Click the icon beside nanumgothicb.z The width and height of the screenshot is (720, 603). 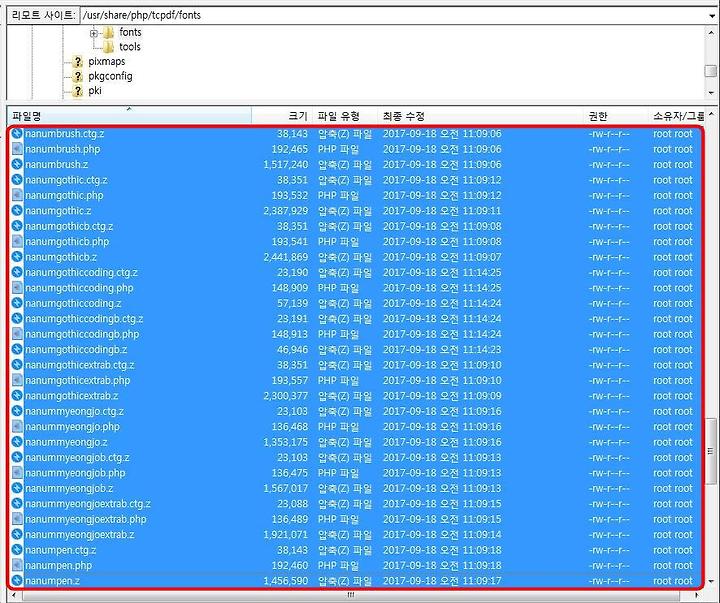17,257
